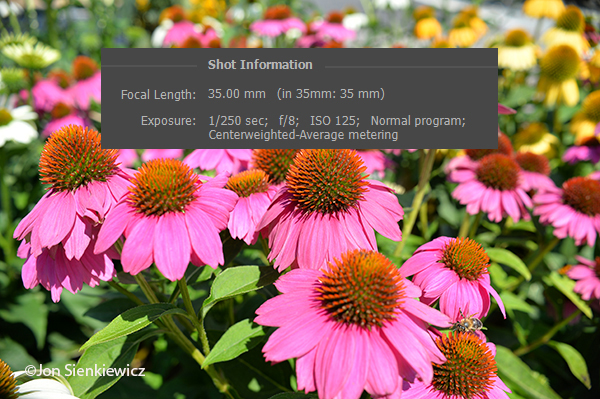Select the Exposure label
The image size is (600, 399).
[x=168, y=121]
